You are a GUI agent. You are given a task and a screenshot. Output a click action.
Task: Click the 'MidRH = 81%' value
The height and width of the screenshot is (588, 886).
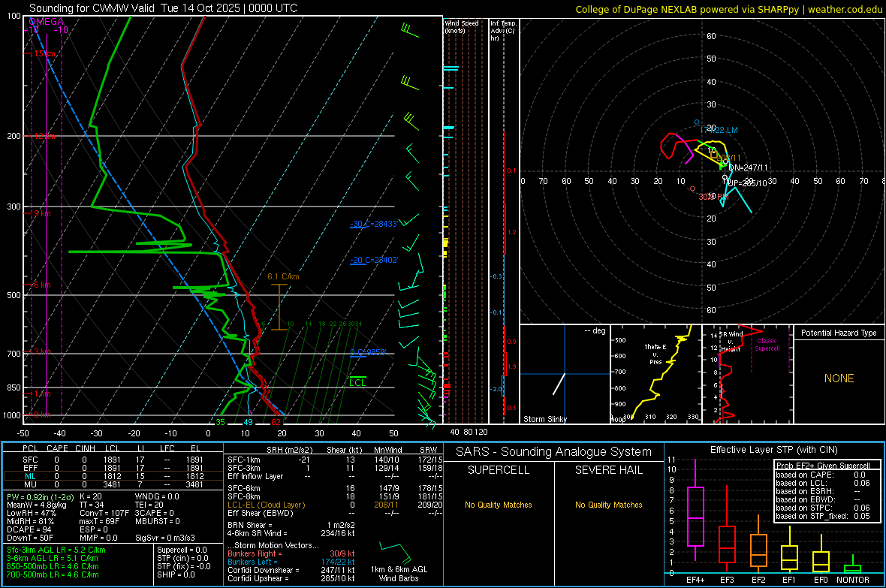click(30, 521)
